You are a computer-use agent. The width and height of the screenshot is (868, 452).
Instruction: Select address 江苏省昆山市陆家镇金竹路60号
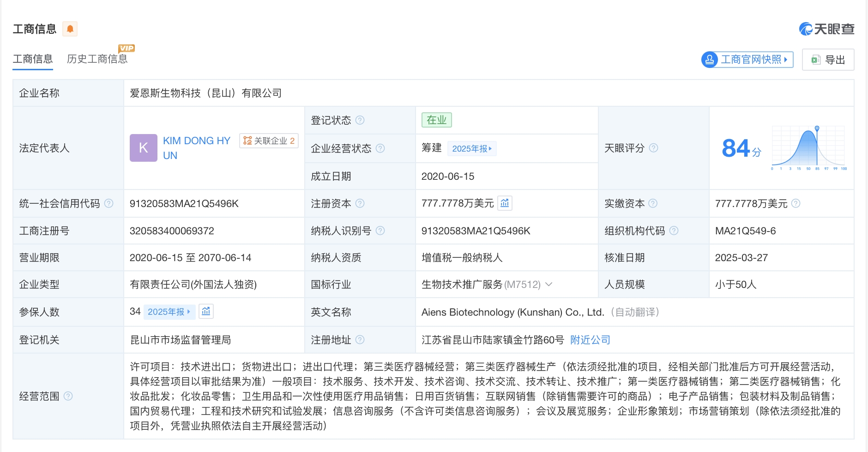[x=493, y=340]
